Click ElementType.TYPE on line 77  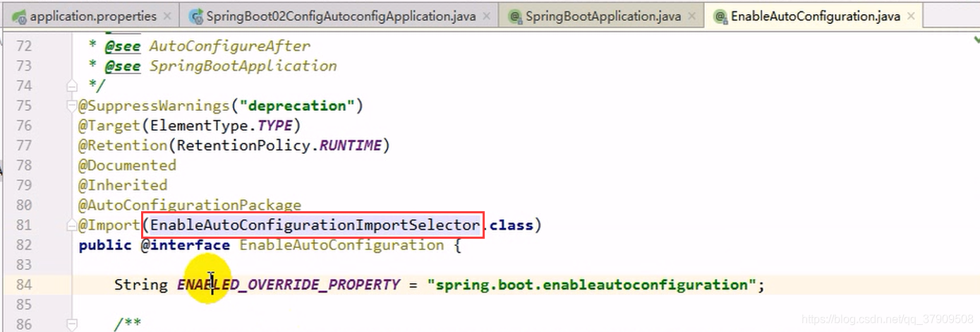[221, 126]
